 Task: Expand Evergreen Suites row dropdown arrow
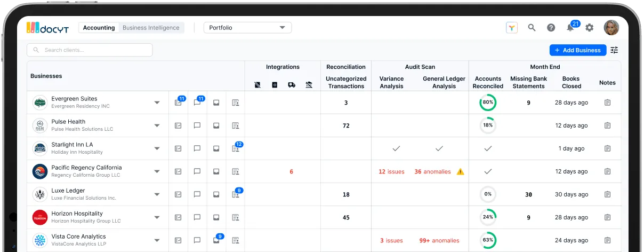tap(157, 103)
